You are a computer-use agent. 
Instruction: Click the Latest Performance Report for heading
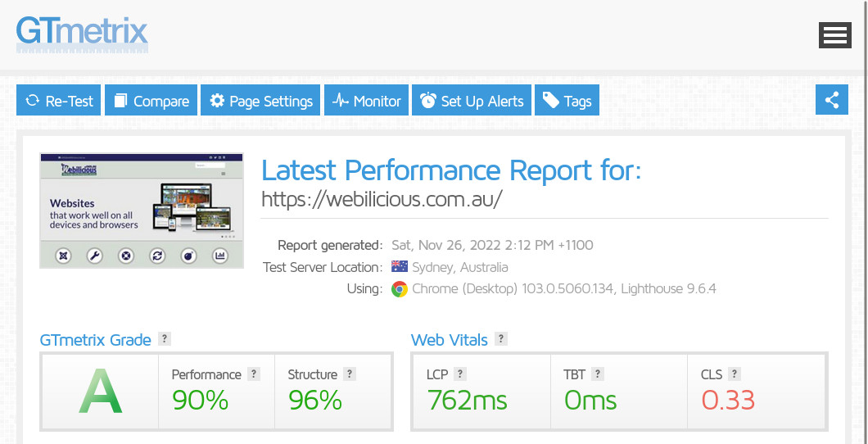click(x=451, y=170)
